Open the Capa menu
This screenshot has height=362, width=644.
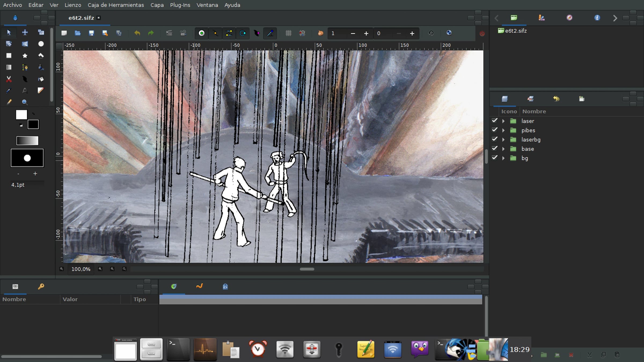click(157, 5)
